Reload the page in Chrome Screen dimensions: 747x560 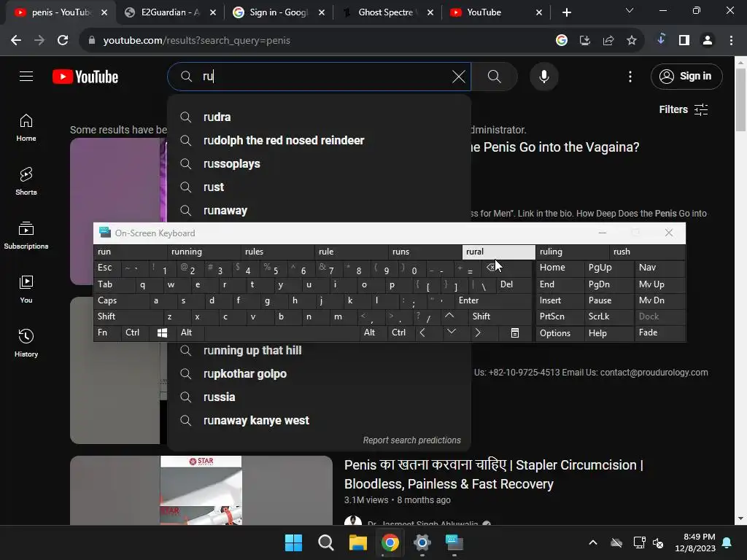coord(63,41)
